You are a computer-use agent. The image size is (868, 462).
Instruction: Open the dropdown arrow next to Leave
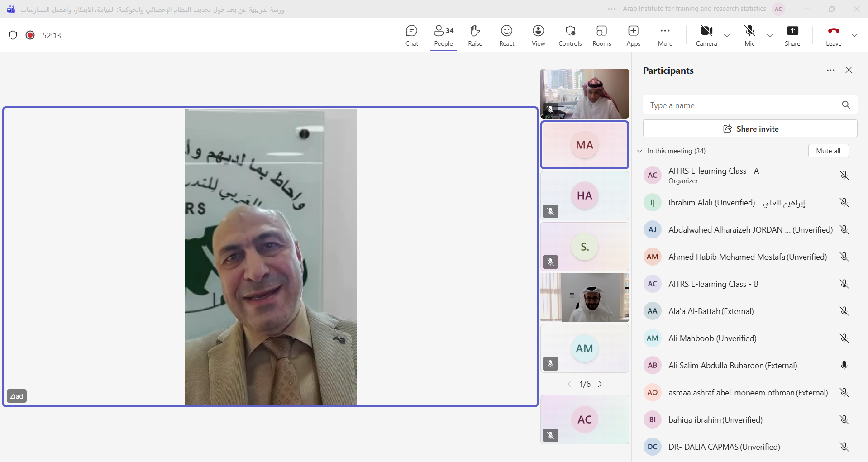(x=854, y=36)
